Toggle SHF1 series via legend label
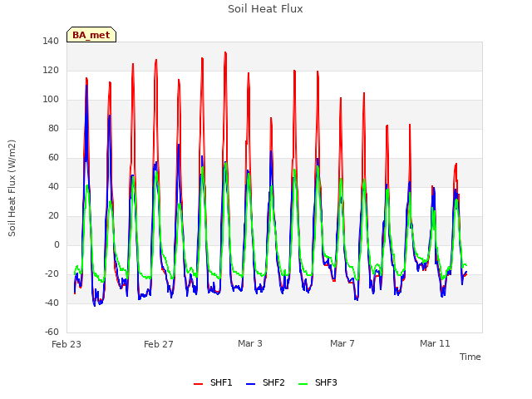Image resolution: width=532 pixels, height=399 pixels. tap(221, 382)
